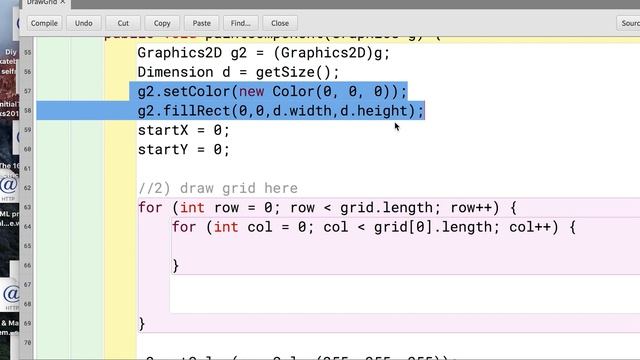Click the text 'Dimension d = getSize();'

click(x=238, y=72)
